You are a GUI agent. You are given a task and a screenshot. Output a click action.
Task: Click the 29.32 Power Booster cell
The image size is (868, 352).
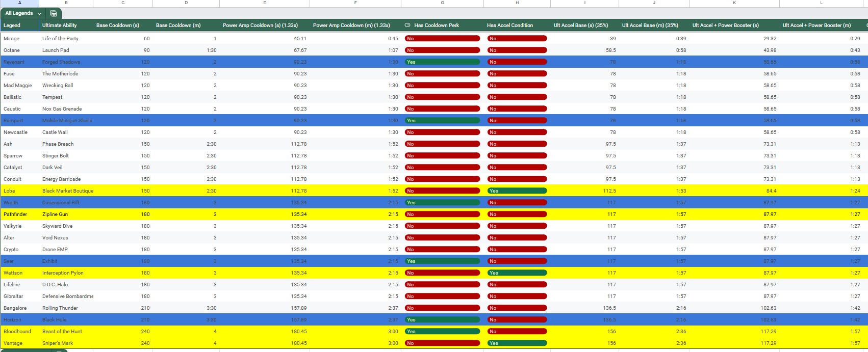pos(734,38)
